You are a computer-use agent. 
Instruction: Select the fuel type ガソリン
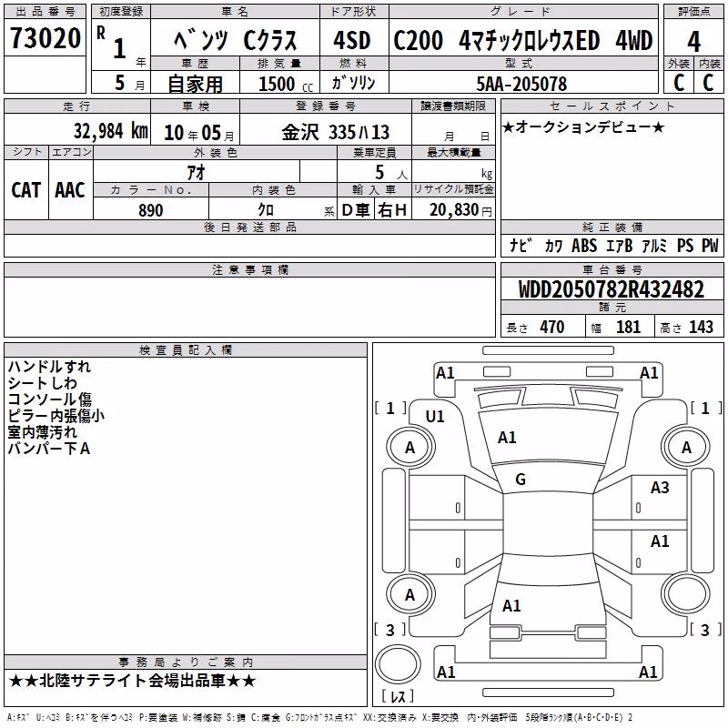coord(354,83)
